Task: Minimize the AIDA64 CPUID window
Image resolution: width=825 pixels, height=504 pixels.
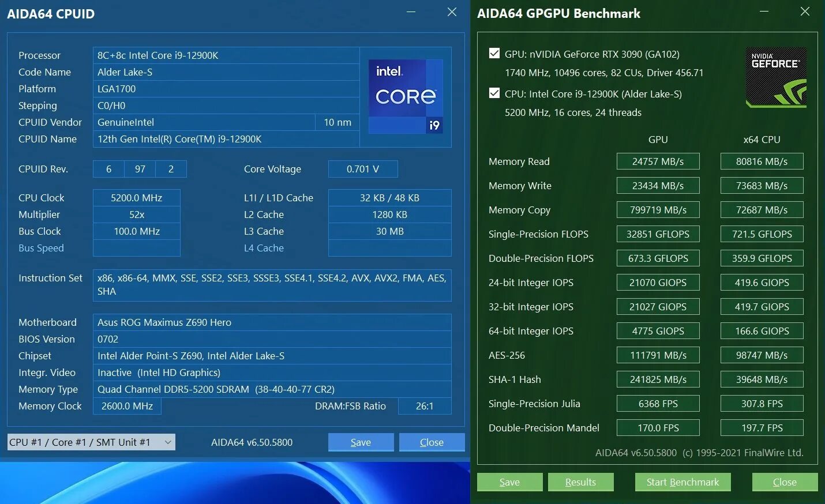Action: click(x=411, y=12)
